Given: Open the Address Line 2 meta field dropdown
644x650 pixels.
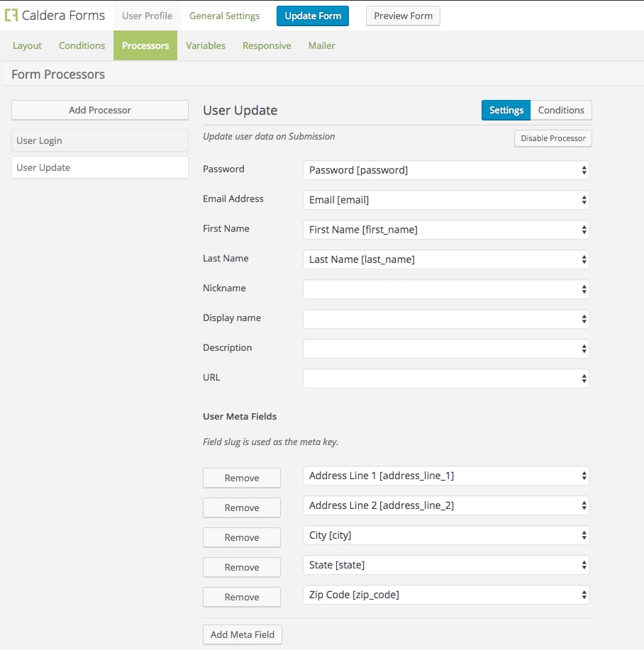Looking at the screenshot, I should 446,505.
